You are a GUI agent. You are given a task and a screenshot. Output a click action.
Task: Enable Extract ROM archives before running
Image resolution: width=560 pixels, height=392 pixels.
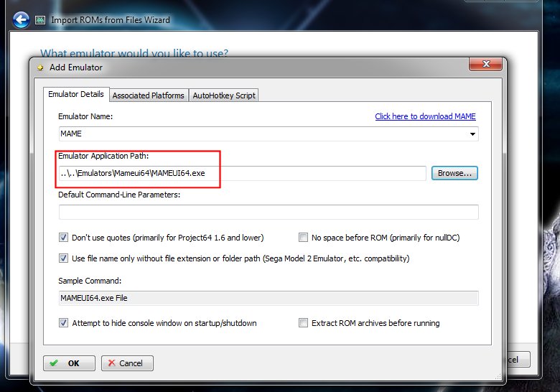click(303, 323)
